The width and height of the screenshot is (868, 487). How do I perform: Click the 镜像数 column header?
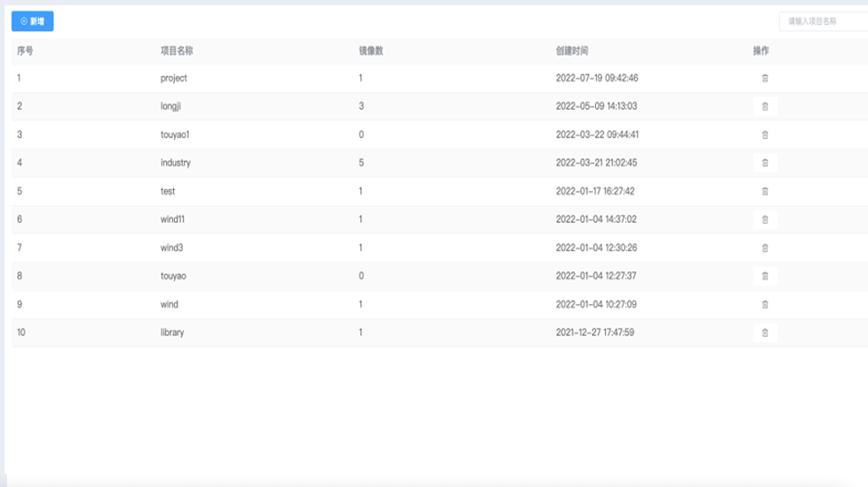[x=371, y=51]
